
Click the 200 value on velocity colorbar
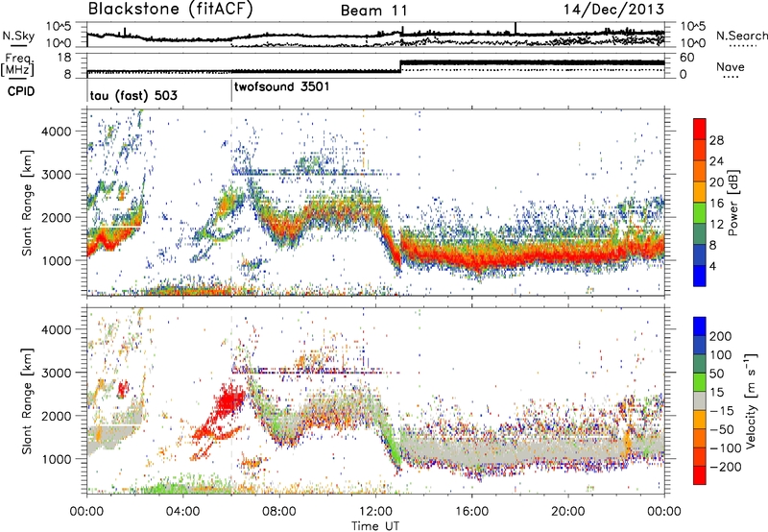[721, 336]
